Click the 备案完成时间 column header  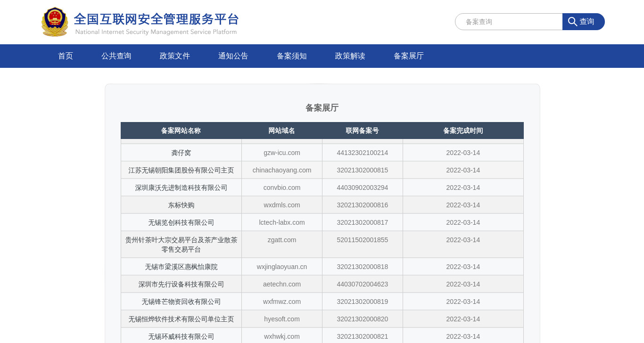coord(463,131)
